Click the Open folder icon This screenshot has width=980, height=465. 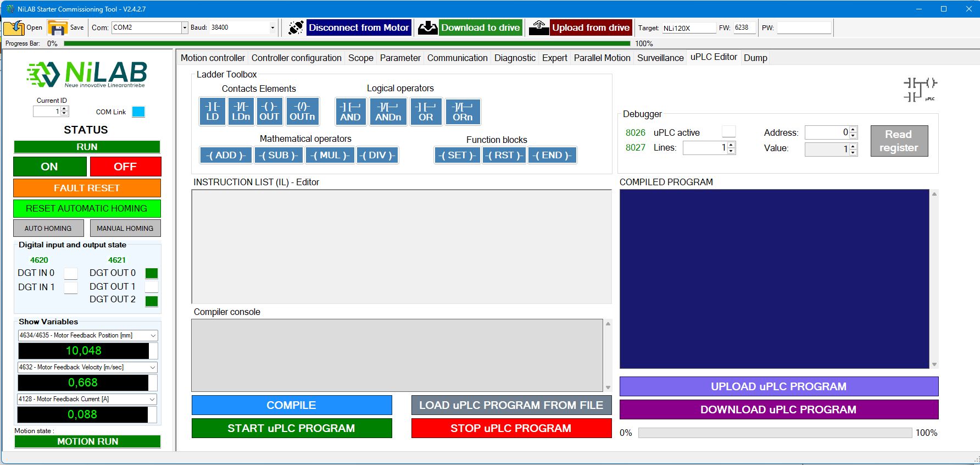(x=14, y=27)
